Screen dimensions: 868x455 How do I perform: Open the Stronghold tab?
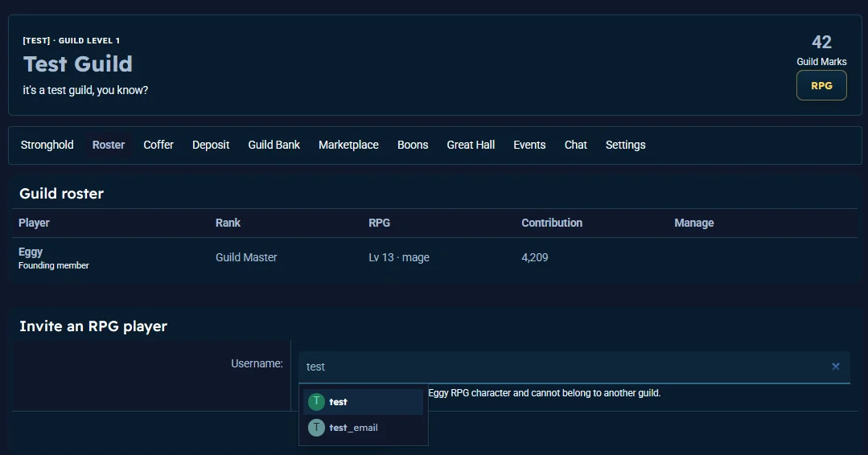point(47,145)
